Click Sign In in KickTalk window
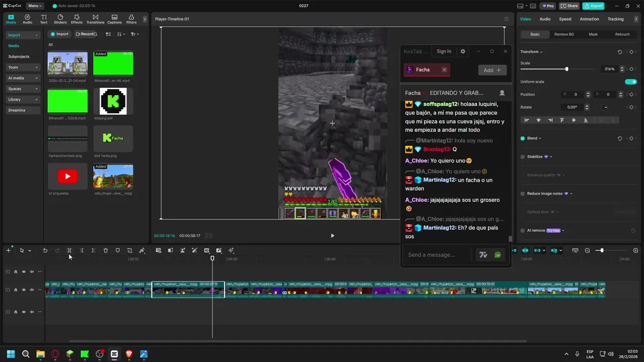Image resolution: width=644 pixels, height=362 pixels. [444, 51]
